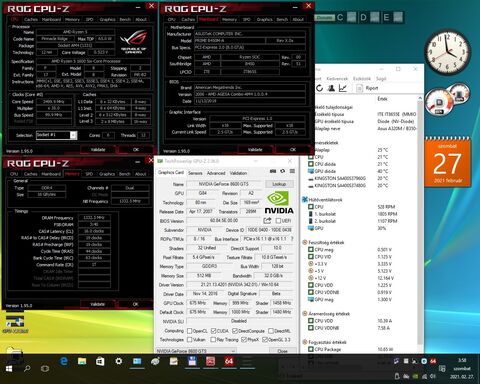The width and height of the screenshot is (480, 384).
Task: Open the GPU selector dropdown at GPU-Z bottom
Action: click(x=196, y=351)
